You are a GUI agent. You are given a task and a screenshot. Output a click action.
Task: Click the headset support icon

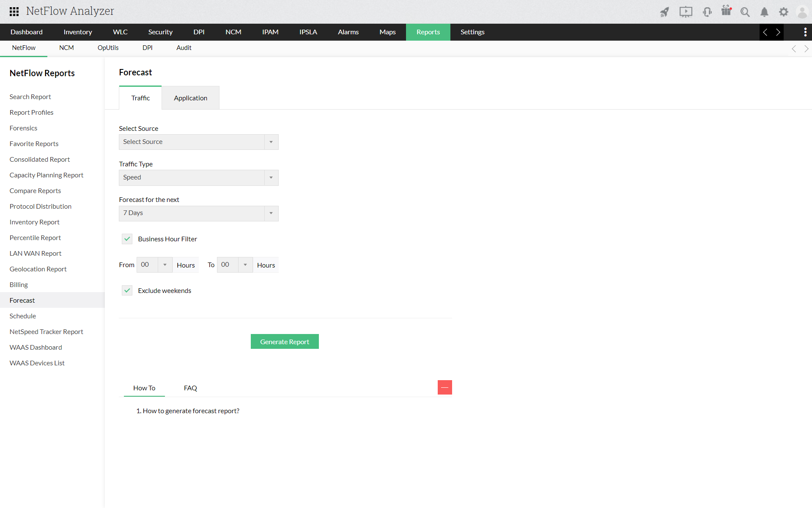(x=707, y=12)
